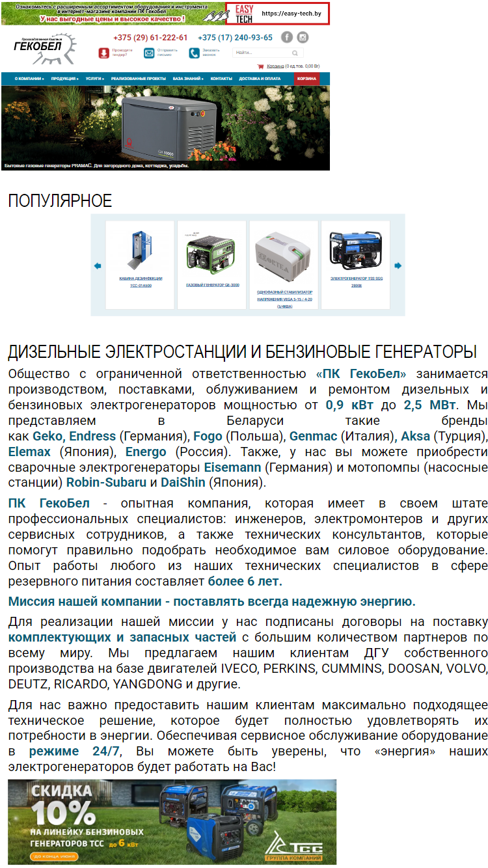The height and width of the screenshot is (868, 488).
Task: Open the Facebook page icon
Action: click(x=287, y=37)
